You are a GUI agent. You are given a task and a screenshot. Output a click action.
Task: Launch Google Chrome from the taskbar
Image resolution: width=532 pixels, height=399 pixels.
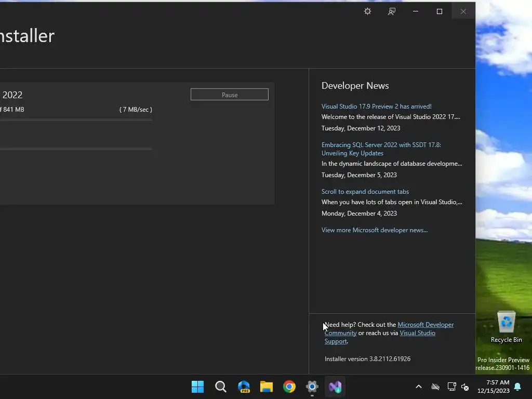pos(289,387)
